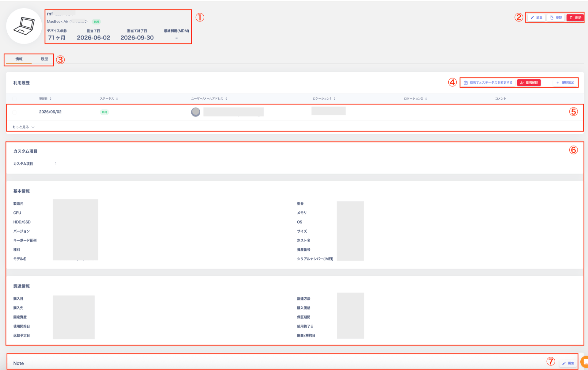Viewport: 588px width, 370px height.
Task: Click the 割当て日 value 2026-06-02
Action: [93, 38]
